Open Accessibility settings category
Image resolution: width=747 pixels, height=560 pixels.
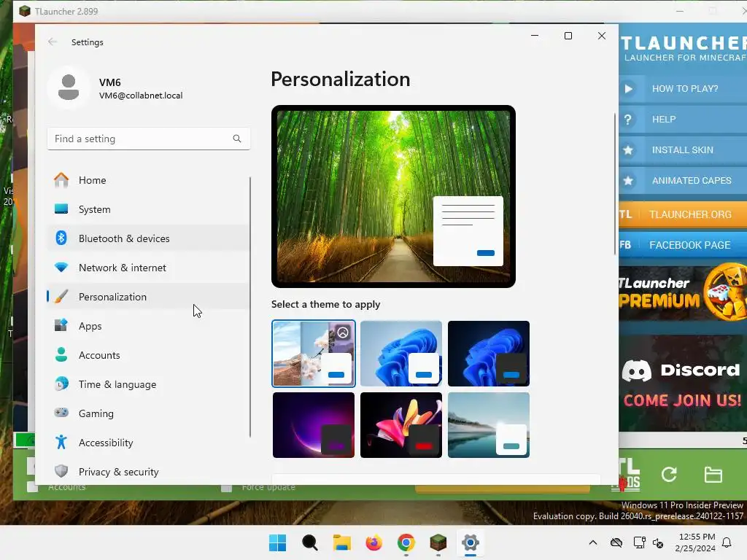148,443
